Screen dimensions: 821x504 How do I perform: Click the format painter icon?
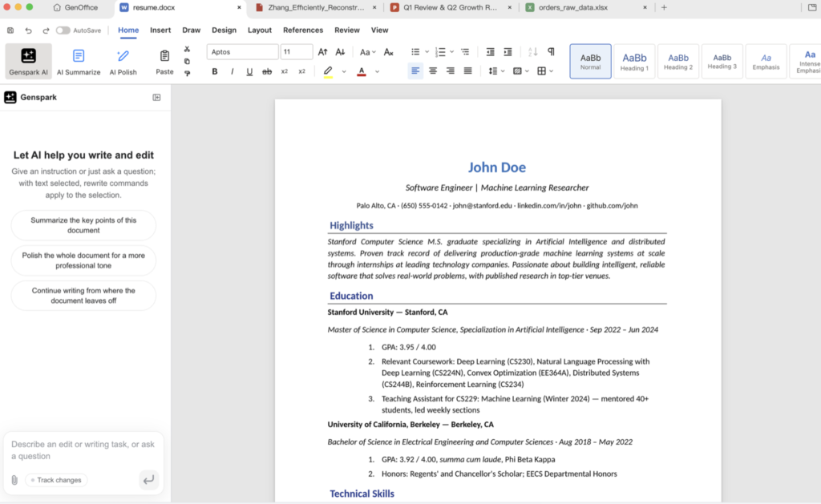pyautogui.click(x=187, y=74)
